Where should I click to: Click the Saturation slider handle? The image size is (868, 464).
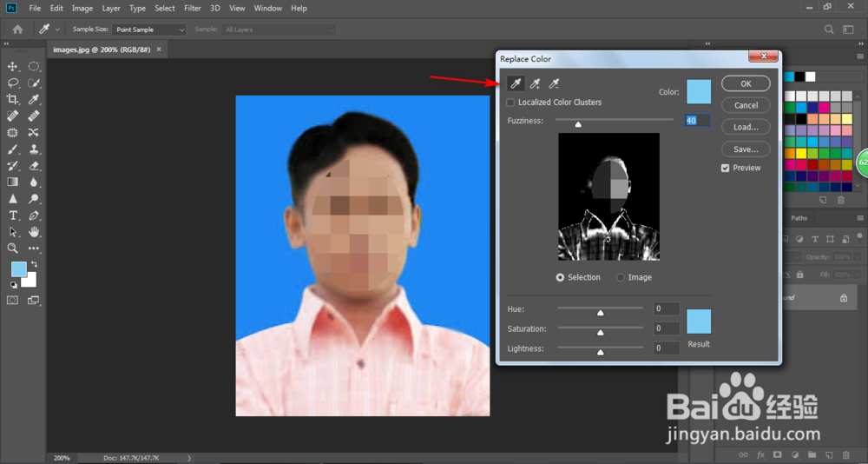tap(600, 333)
